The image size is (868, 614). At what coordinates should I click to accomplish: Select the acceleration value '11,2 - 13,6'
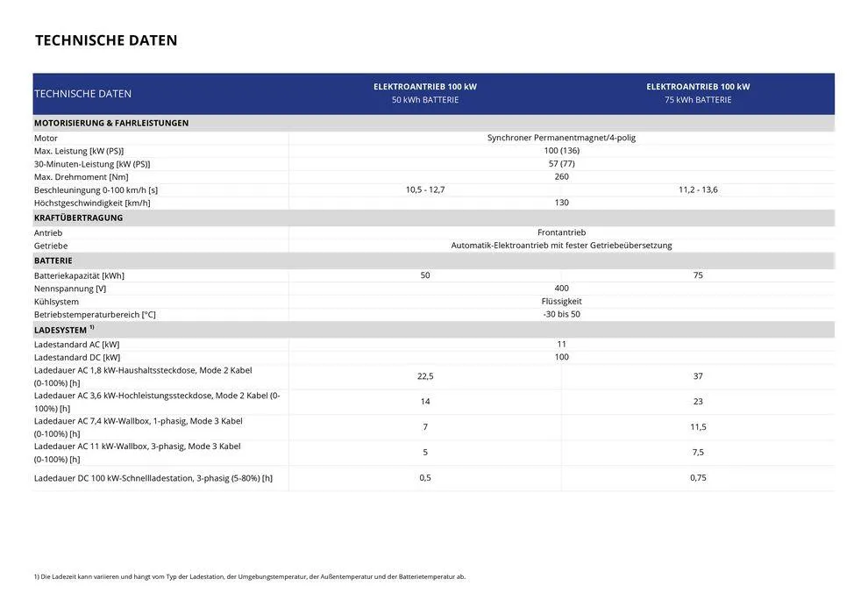pos(698,189)
